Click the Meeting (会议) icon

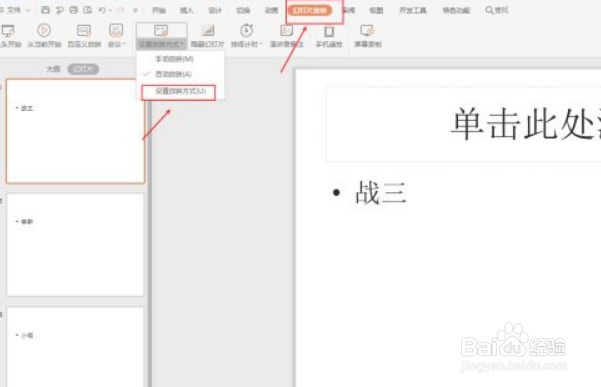[116, 30]
